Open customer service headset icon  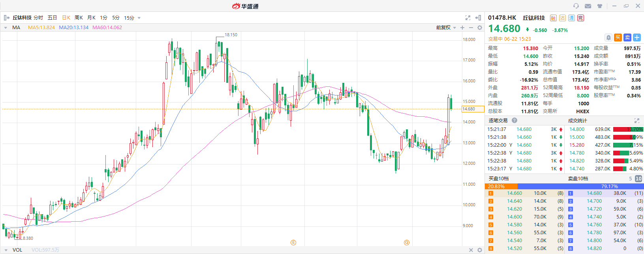[576, 6]
